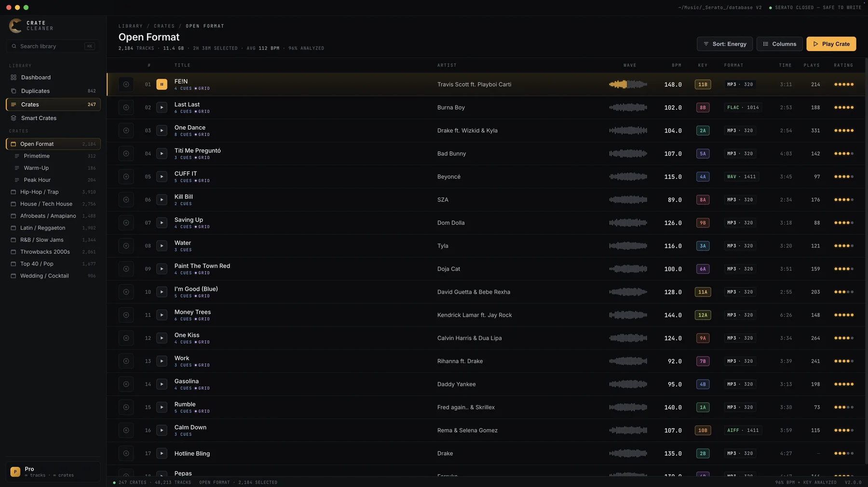Sort by the PLAYS column header
The height and width of the screenshot is (487, 868).
pos(812,65)
